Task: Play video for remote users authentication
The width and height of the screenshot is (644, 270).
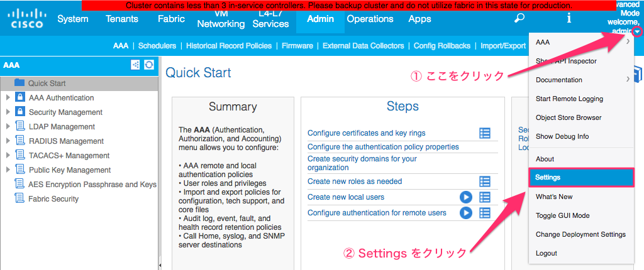Action: pos(465,213)
